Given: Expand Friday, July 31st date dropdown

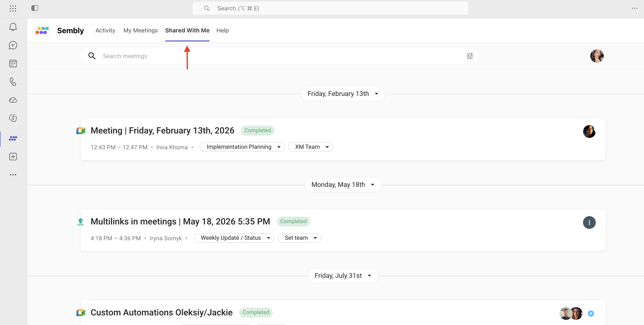Looking at the screenshot, I should (x=343, y=275).
